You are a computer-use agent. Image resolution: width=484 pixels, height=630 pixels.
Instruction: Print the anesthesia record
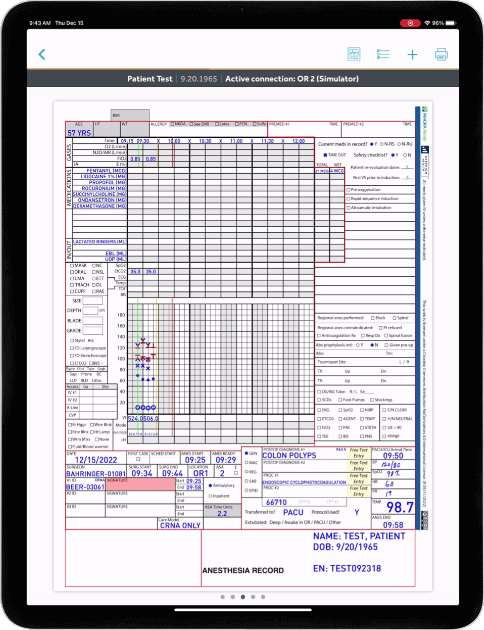point(441,54)
